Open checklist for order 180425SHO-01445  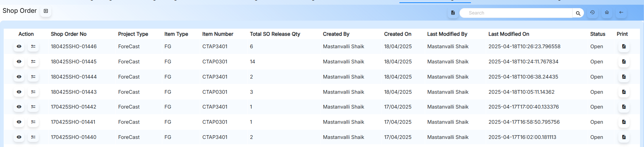tap(33, 62)
